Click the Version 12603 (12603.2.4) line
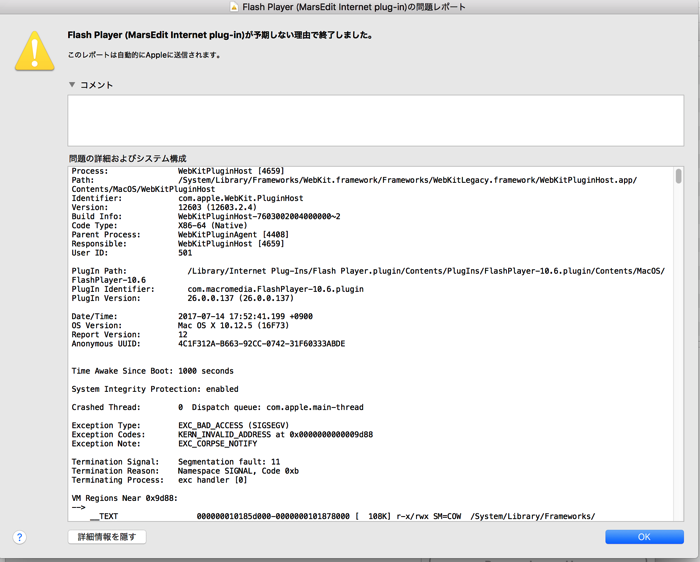The width and height of the screenshot is (700, 562). click(x=164, y=207)
